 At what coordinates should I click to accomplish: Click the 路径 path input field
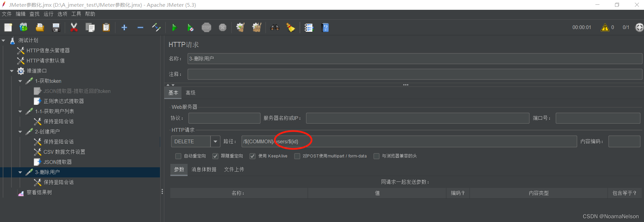(x=409, y=142)
